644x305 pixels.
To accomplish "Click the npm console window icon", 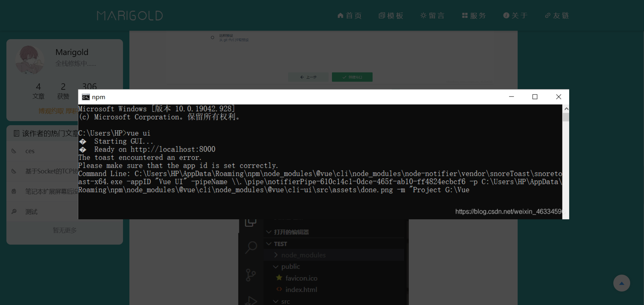I will click(x=86, y=97).
